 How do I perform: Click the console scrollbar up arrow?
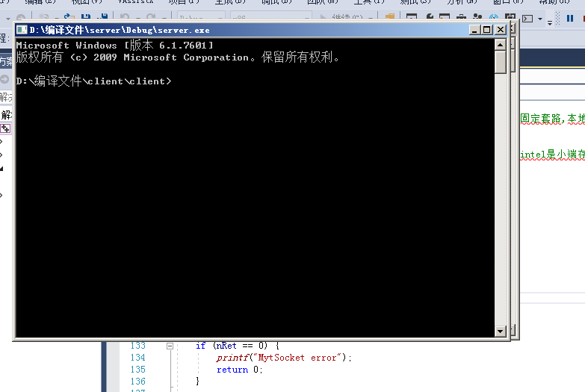(500, 45)
